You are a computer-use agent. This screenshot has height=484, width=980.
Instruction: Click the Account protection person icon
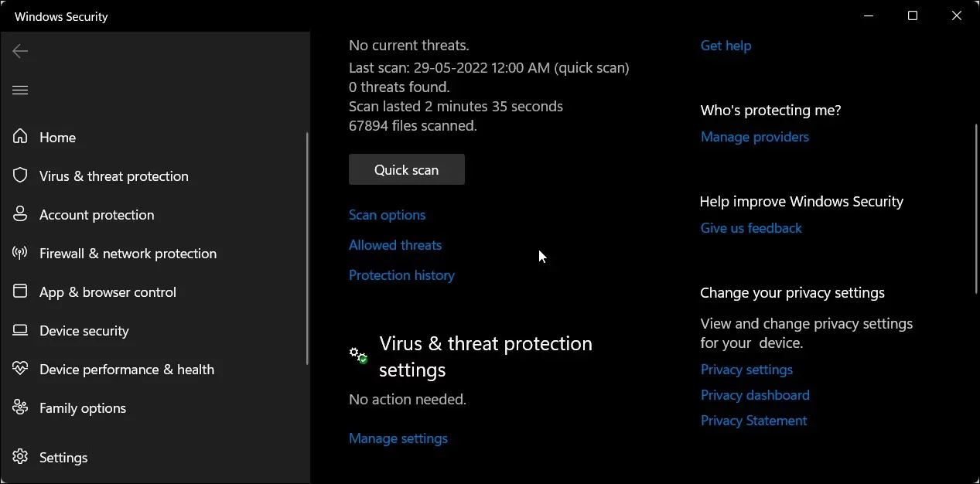tap(20, 214)
